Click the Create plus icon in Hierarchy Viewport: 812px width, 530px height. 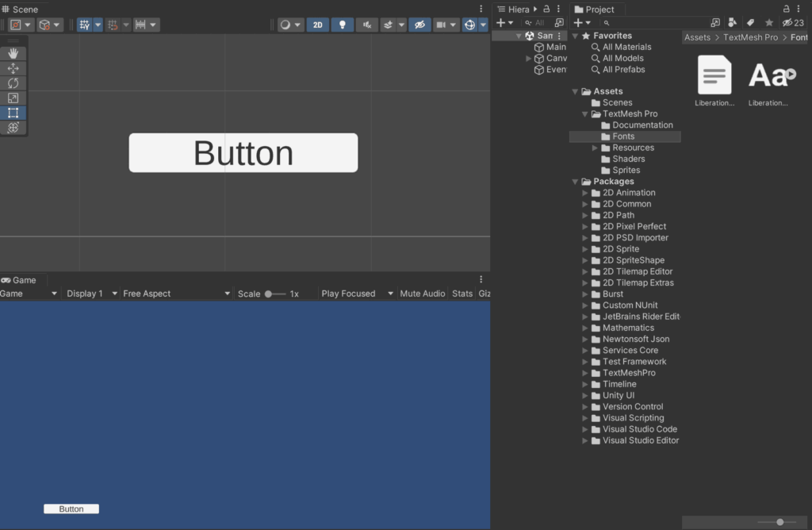pos(500,22)
